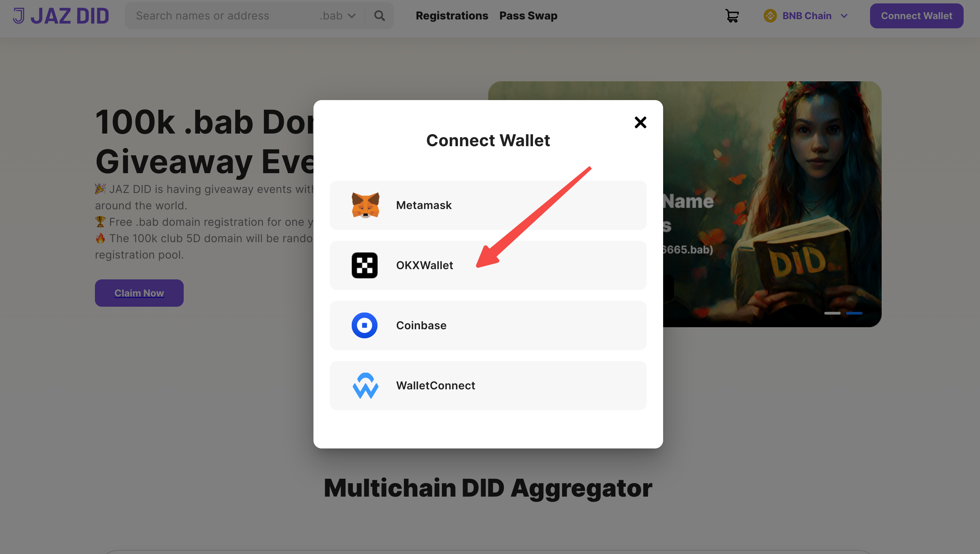Close the Connect Wallet dialog
Viewport: 980px width, 554px height.
640,123
